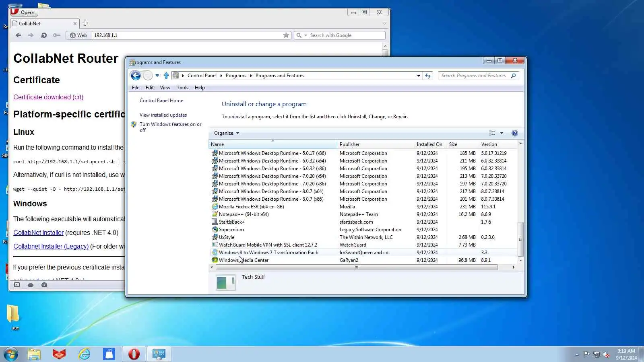This screenshot has height=362, width=644.
Task: Open the View menu
Action: [x=165, y=88]
